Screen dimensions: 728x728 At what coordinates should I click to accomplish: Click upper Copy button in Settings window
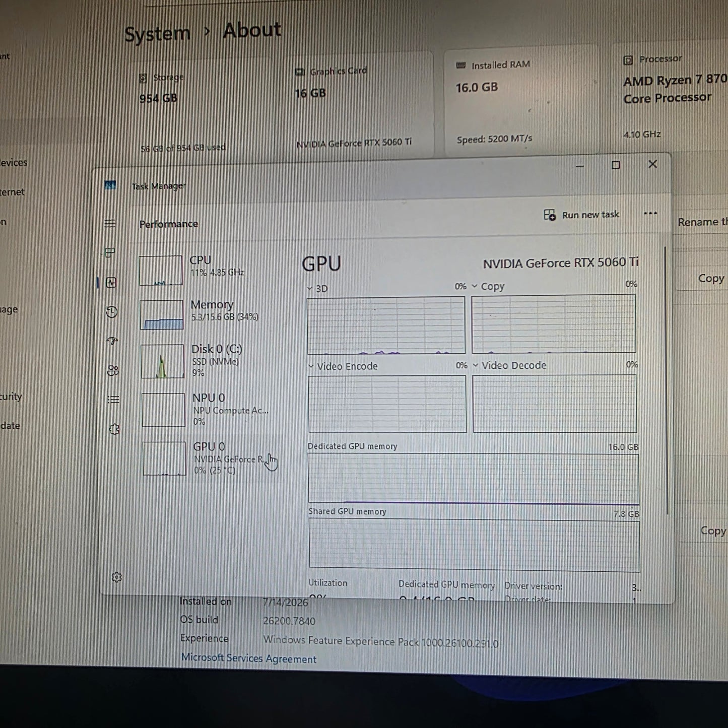click(711, 279)
